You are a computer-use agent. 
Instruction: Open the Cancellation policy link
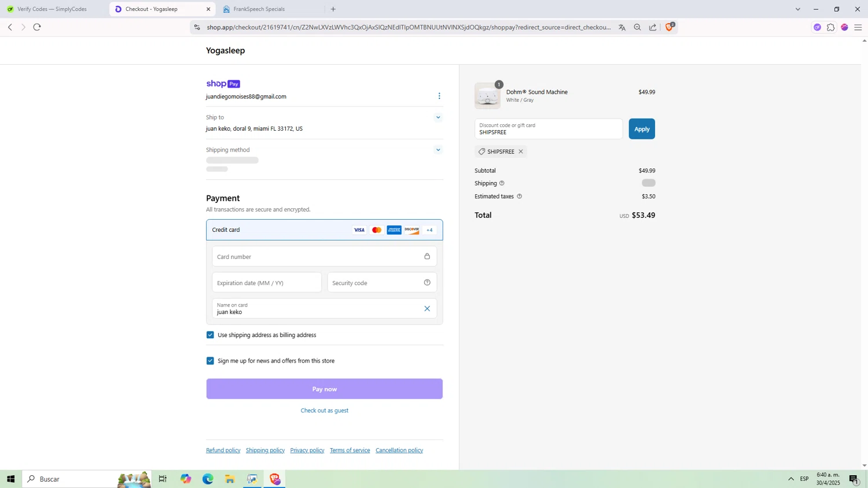[399, 450]
